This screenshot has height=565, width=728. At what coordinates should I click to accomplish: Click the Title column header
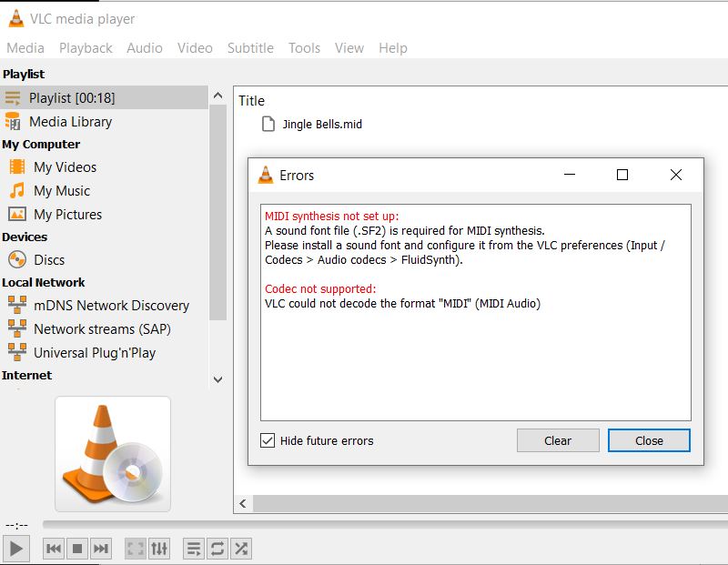point(252,101)
